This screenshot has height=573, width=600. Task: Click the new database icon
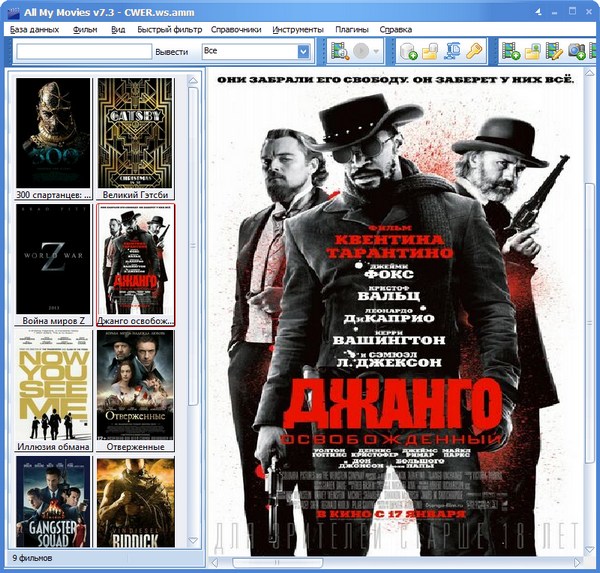pyautogui.click(x=408, y=51)
